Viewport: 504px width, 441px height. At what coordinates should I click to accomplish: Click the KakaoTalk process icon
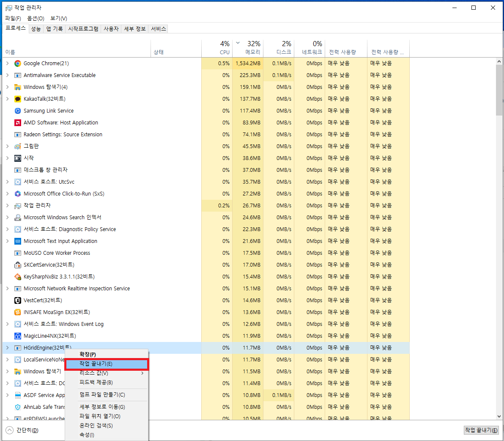[x=17, y=99]
